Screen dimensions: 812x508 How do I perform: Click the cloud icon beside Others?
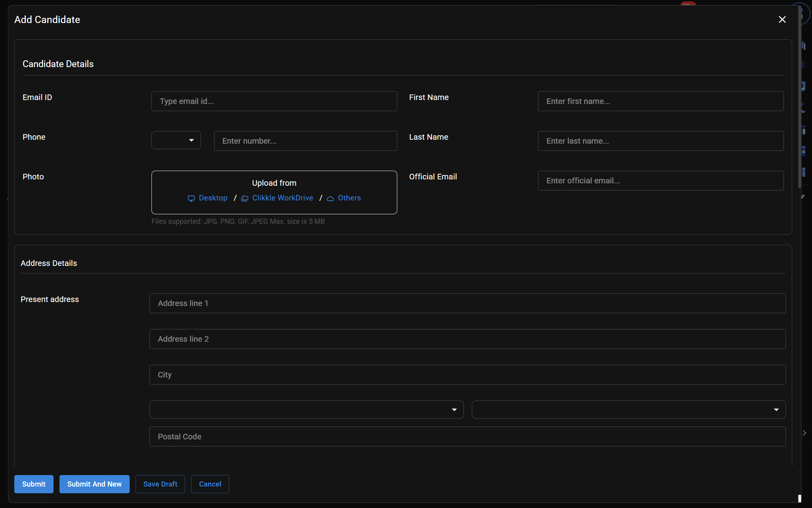[x=330, y=198]
